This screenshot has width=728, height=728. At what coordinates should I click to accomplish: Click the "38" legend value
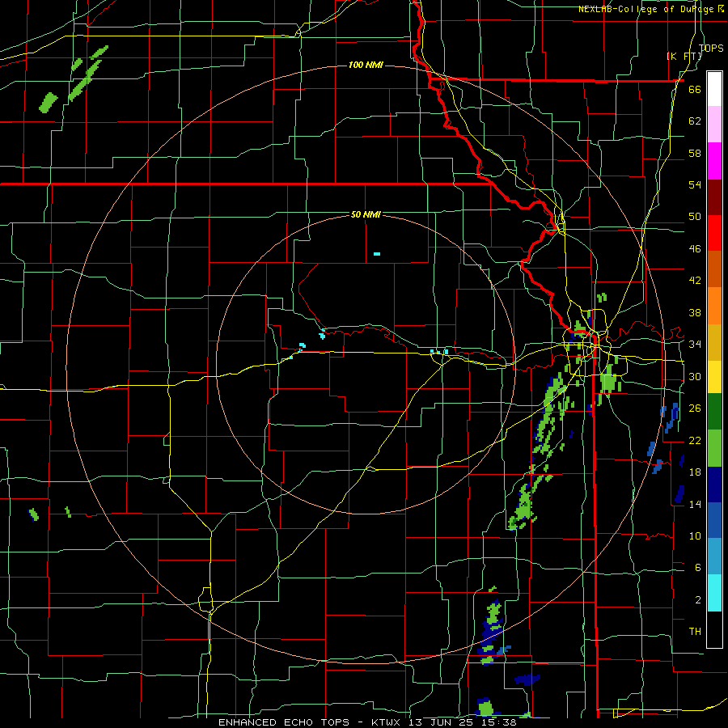click(695, 312)
